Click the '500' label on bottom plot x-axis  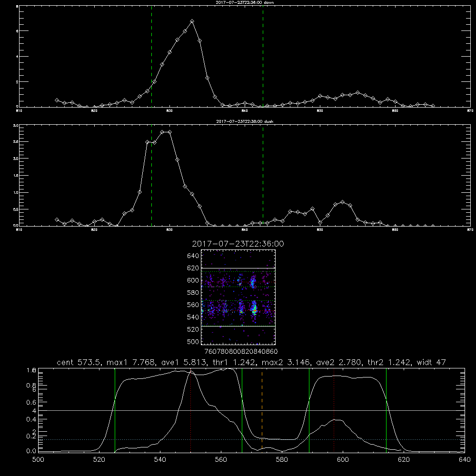pyautogui.click(x=38, y=460)
